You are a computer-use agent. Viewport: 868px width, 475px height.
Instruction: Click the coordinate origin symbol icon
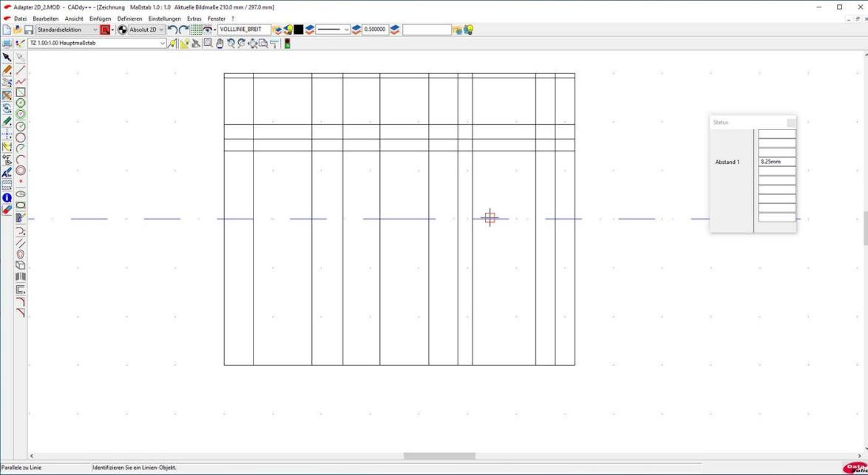[x=122, y=30]
